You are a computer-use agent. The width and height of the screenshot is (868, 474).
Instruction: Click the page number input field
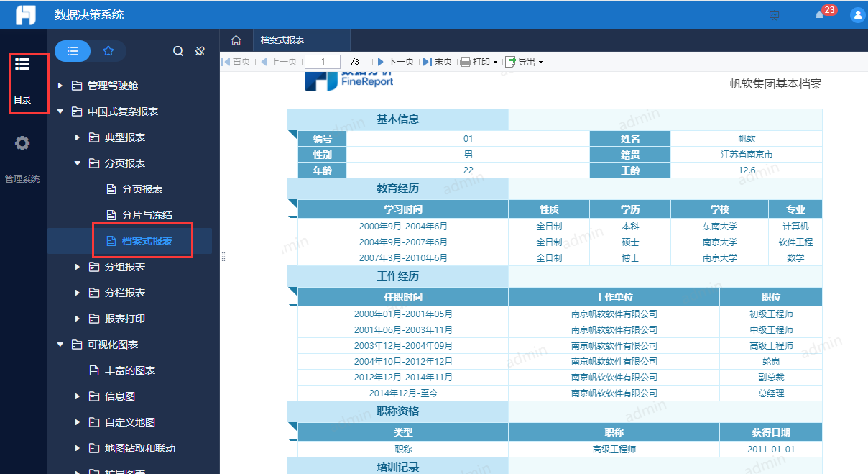click(x=323, y=62)
